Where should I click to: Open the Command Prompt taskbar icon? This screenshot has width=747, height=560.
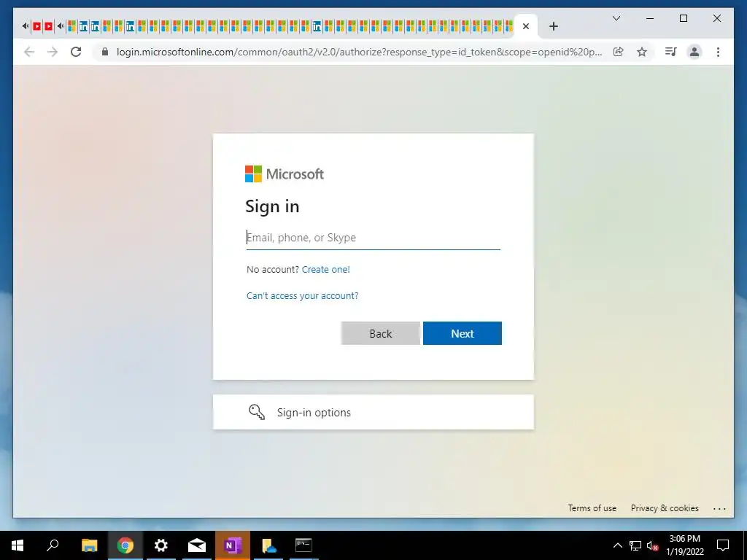[x=303, y=545]
